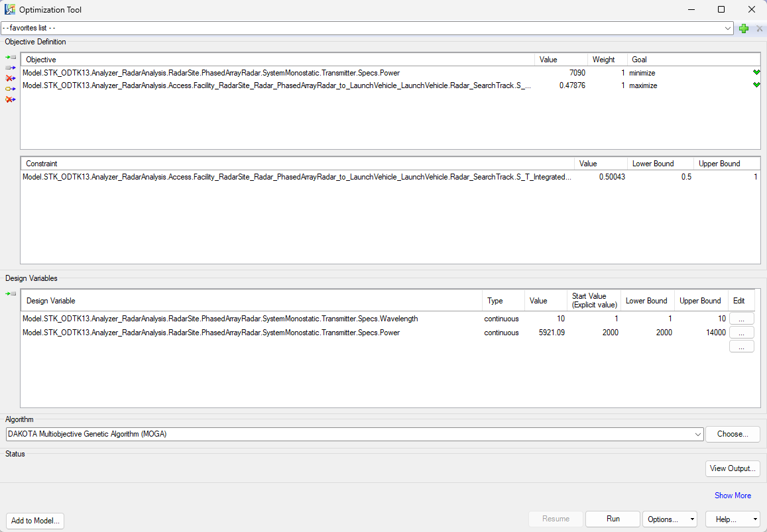
Task: Click the Show More link
Action: tap(733, 496)
